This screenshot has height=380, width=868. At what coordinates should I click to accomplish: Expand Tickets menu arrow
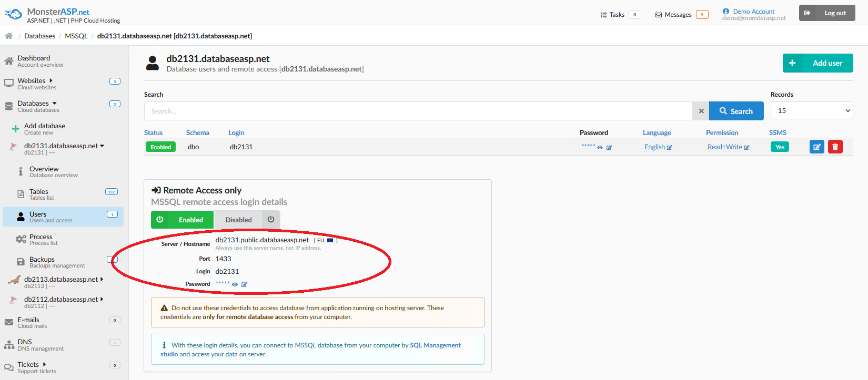[x=44, y=364]
